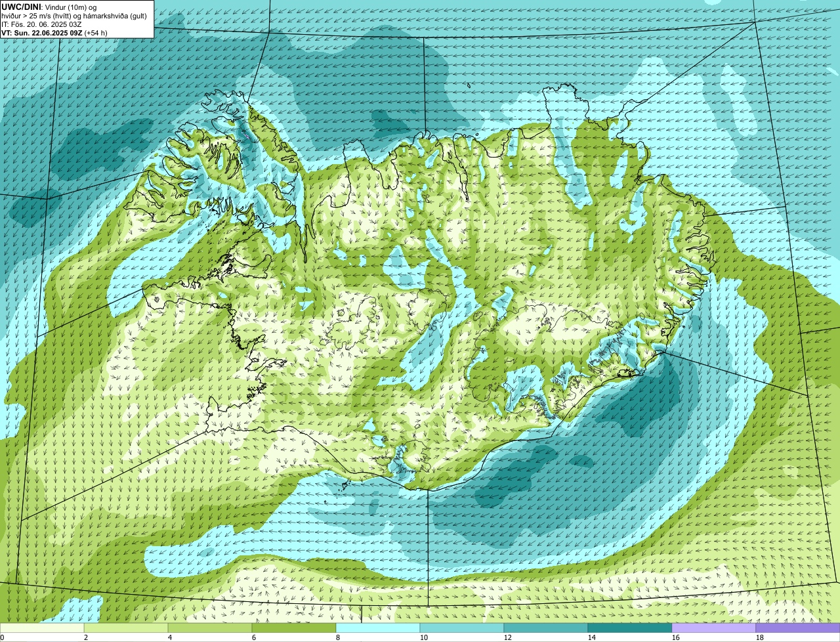Click the 'VT: Sun. 22.06.2025 09Z' valid time
Image resolution: width=840 pixels, height=642 pixels.
(42, 32)
